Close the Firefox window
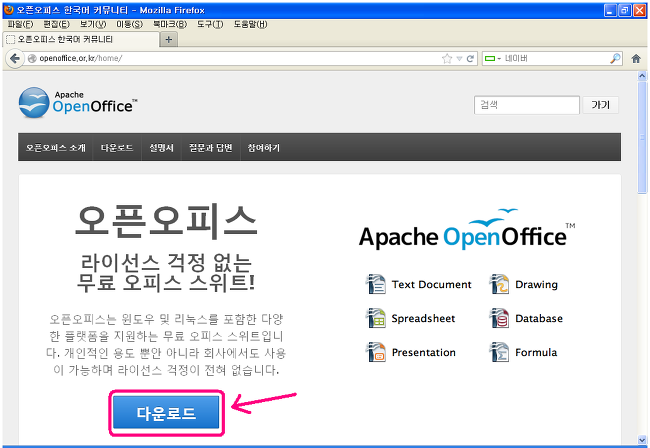 point(639,10)
